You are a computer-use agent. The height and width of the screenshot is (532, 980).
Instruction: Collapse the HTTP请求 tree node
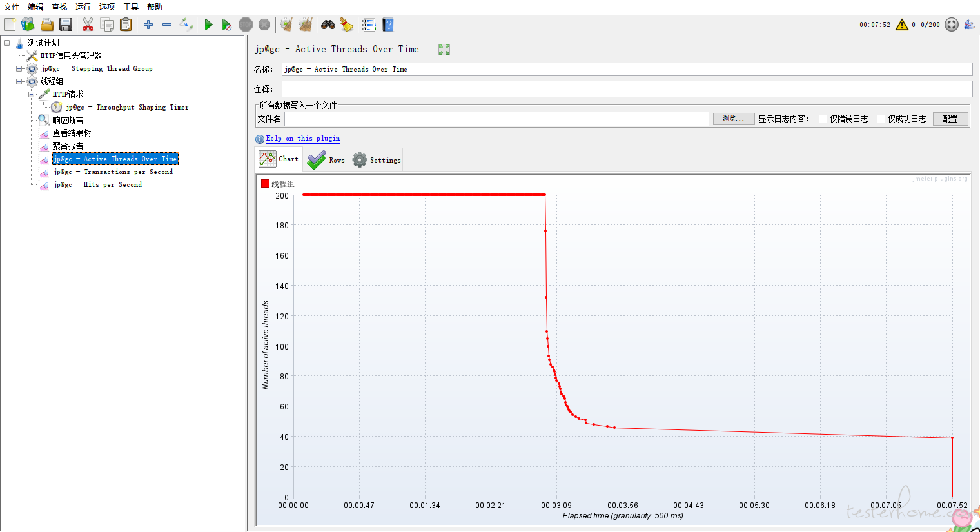31,94
